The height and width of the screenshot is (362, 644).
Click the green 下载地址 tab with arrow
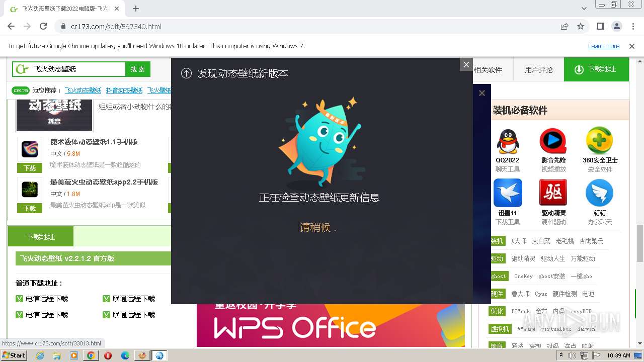596,69
